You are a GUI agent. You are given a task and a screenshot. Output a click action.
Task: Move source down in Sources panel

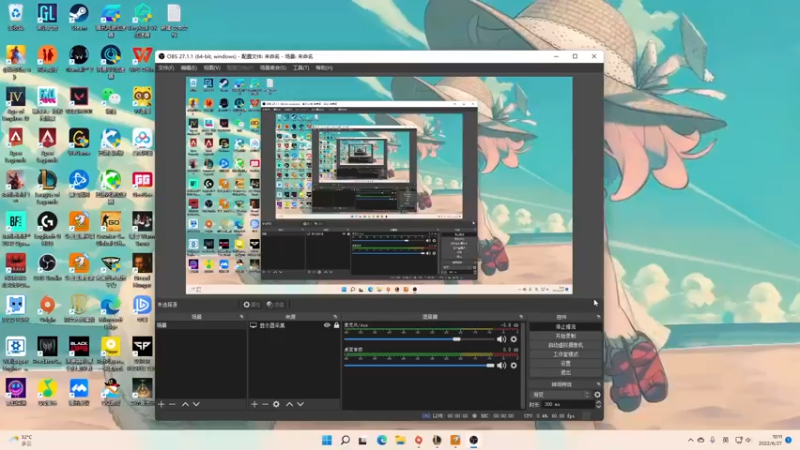point(301,404)
